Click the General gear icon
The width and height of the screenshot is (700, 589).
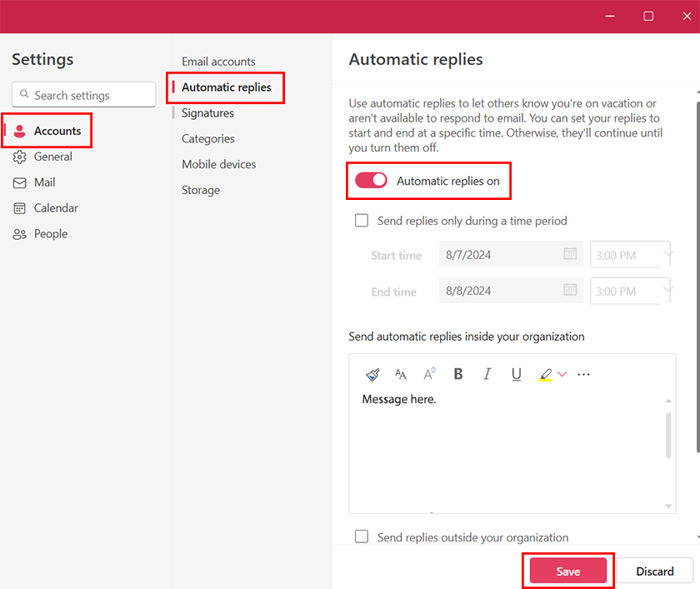[19, 157]
